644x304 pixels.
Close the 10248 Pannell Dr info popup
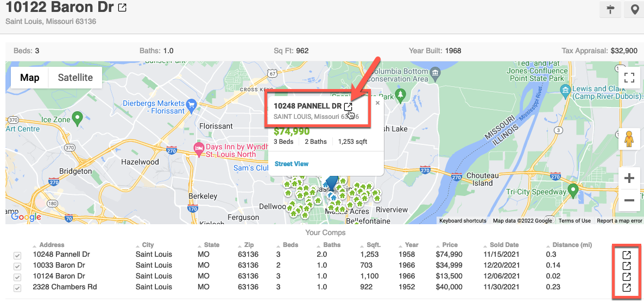pos(378,103)
